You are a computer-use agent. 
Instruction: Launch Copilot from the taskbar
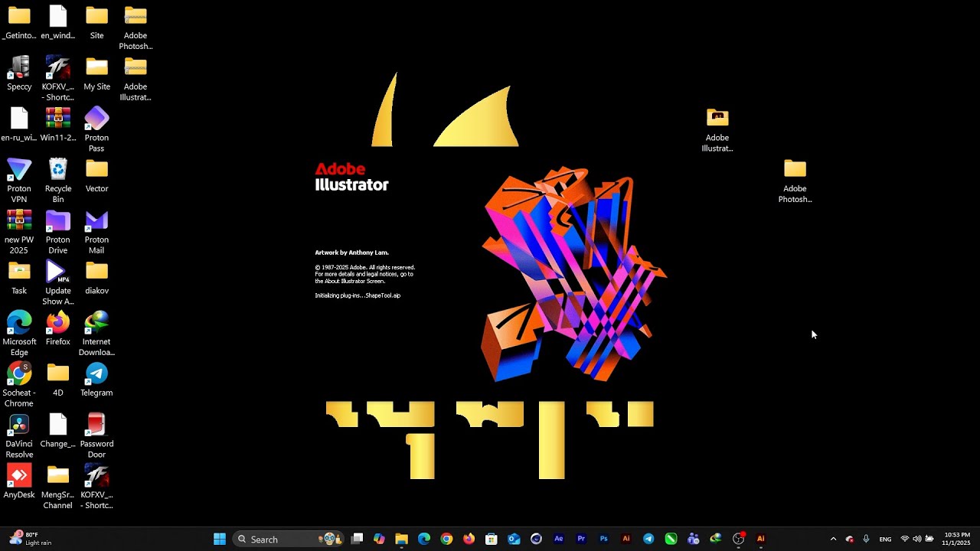(x=379, y=539)
